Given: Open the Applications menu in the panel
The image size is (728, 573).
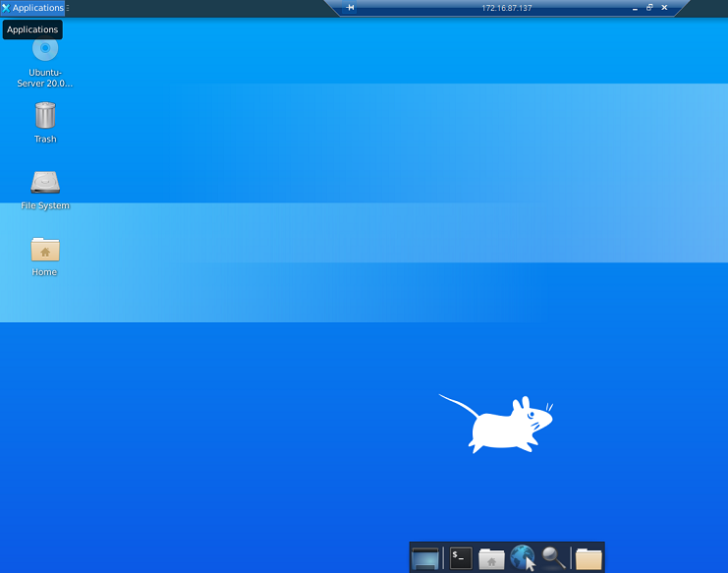Looking at the screenshot, I should pos(32,8).
